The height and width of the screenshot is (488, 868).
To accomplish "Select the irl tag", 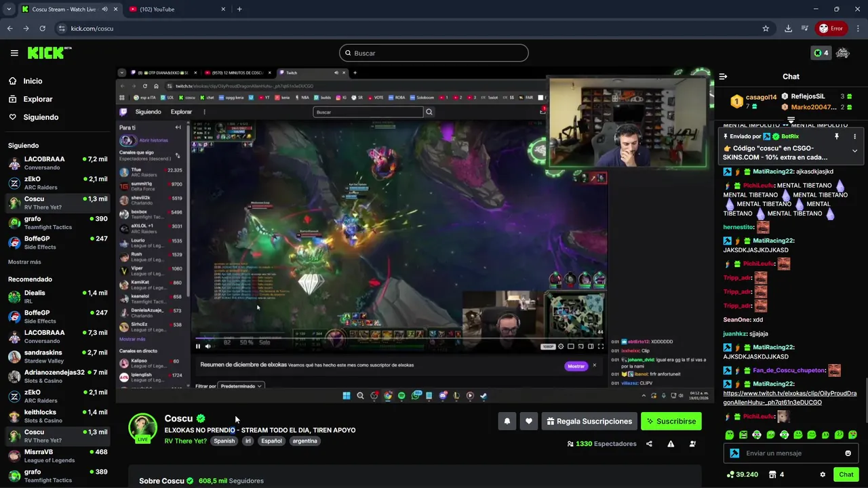I will click(x=248, y=441).
